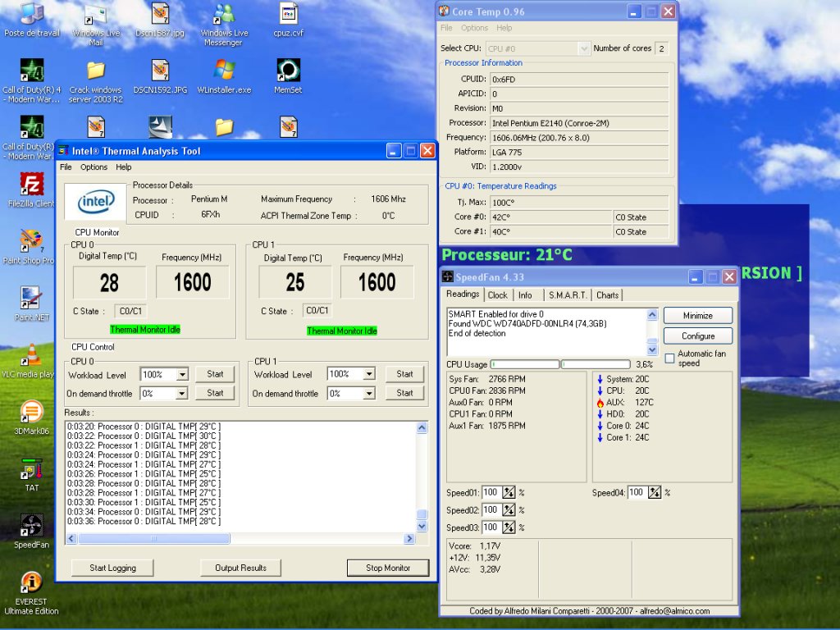Open Filezilla Client shortcut
The height and width of the screenshot is (630, 840).
[31, 190]
